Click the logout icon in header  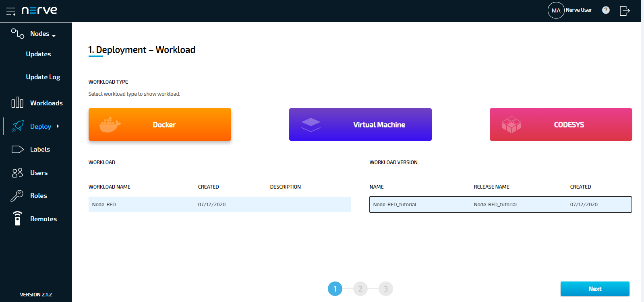click(x=624, y=10)
